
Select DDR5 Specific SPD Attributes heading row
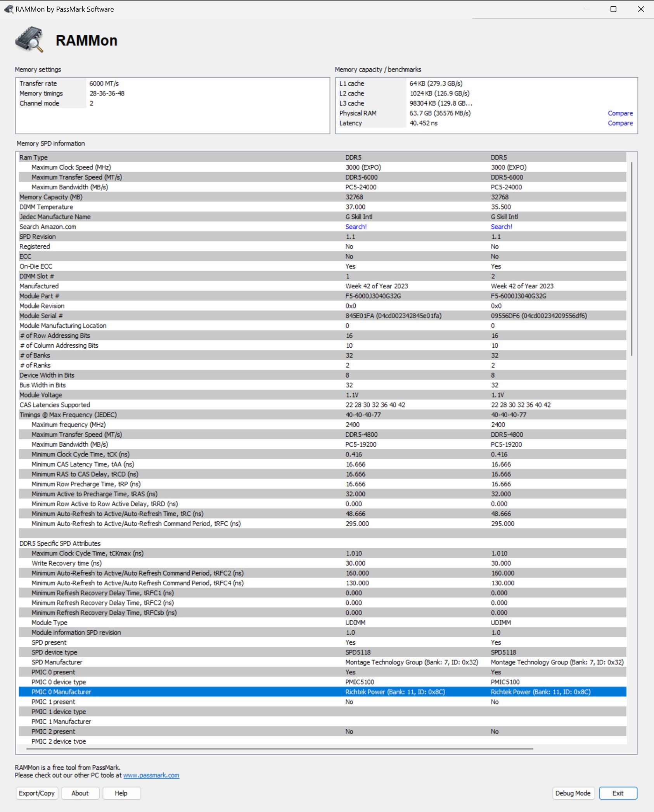[322, 543]
